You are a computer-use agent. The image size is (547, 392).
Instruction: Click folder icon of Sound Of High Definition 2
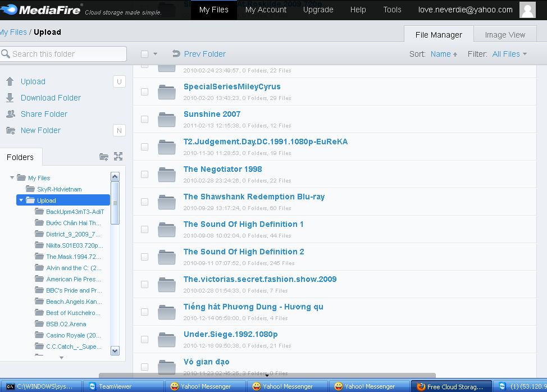pos(167,257)
